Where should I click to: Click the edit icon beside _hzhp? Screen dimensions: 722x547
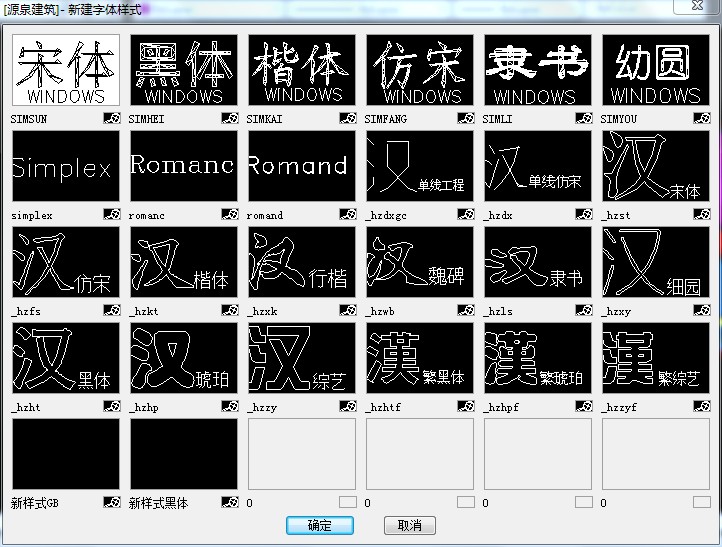tap(230, 406)
